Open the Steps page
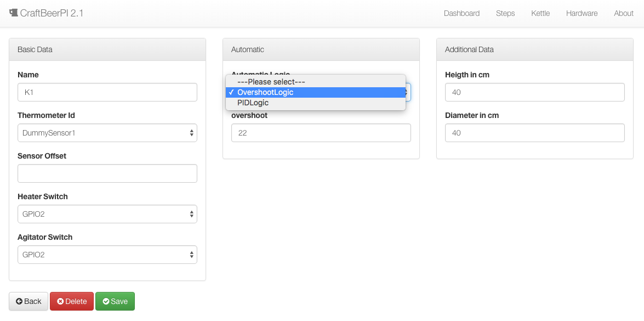 (505, 13)
